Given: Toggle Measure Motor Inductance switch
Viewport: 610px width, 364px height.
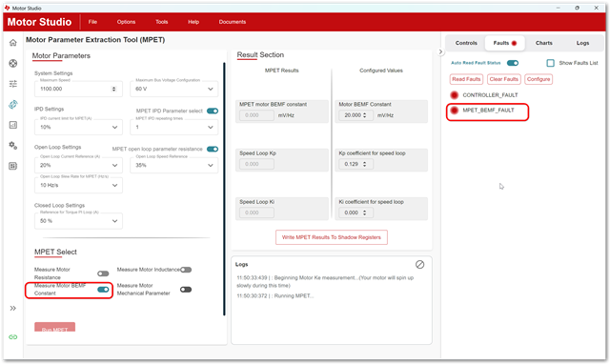Looking at the screenshot, I should [x=186, y=270].
